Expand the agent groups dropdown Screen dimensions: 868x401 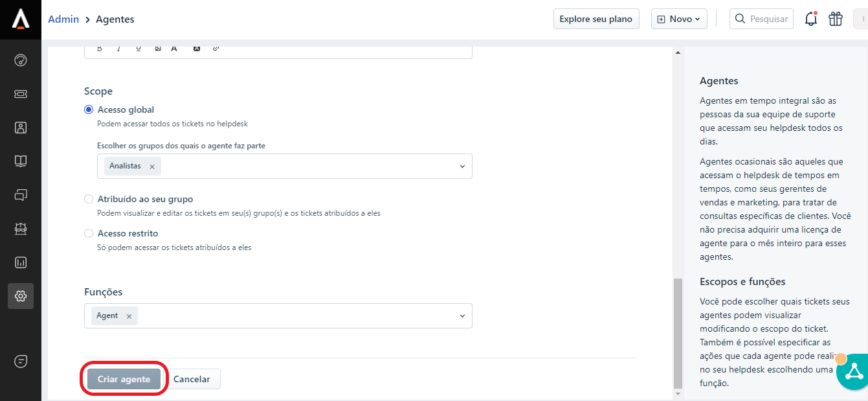[x=462, y=166]
